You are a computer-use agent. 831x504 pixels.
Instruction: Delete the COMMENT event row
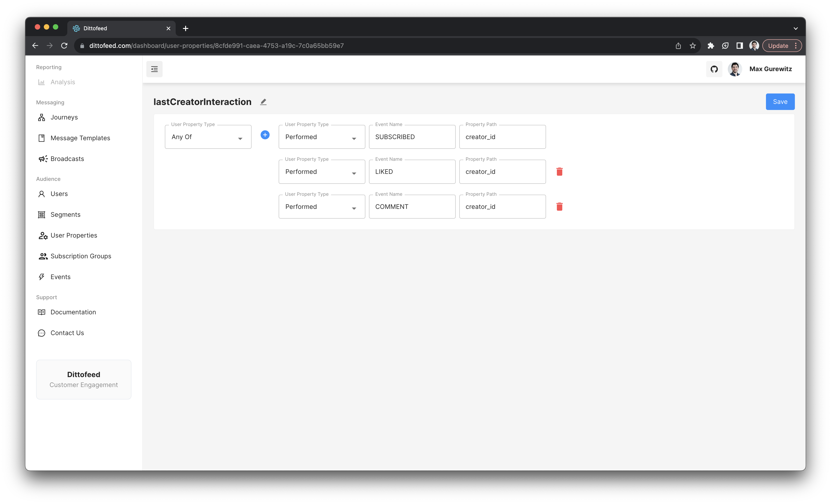coord(560,206)
